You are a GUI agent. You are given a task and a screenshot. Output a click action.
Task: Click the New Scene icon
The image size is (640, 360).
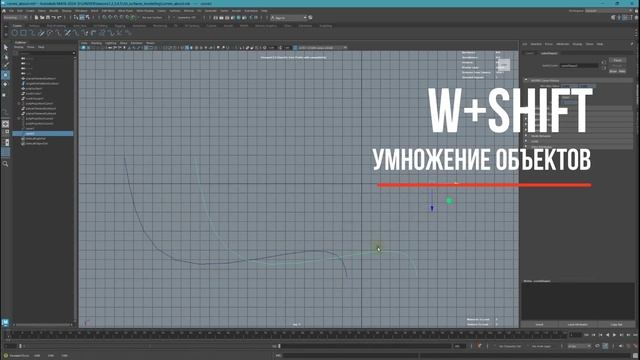point(37,18)
